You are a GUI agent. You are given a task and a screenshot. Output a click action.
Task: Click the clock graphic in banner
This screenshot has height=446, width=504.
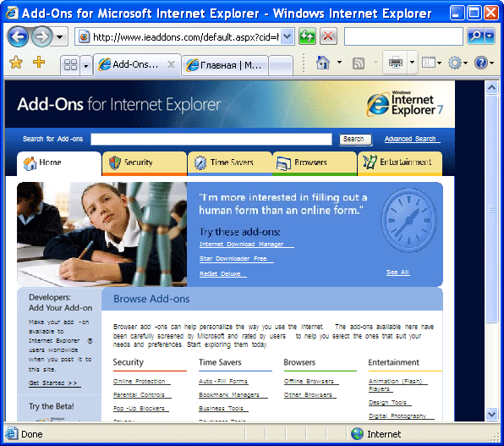coord(408,220)
